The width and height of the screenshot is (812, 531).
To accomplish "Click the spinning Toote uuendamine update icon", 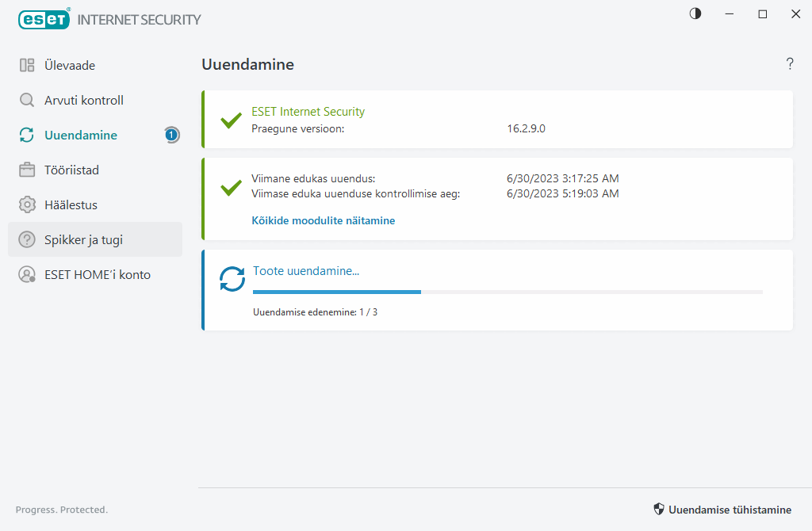I will [232, 279].
